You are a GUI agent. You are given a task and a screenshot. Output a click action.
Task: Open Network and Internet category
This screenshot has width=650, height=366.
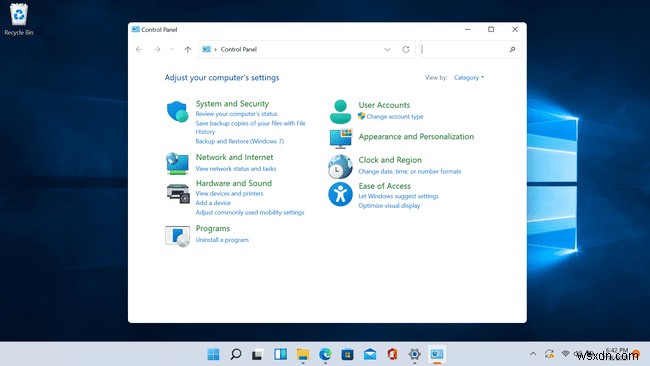coord(234,158)
